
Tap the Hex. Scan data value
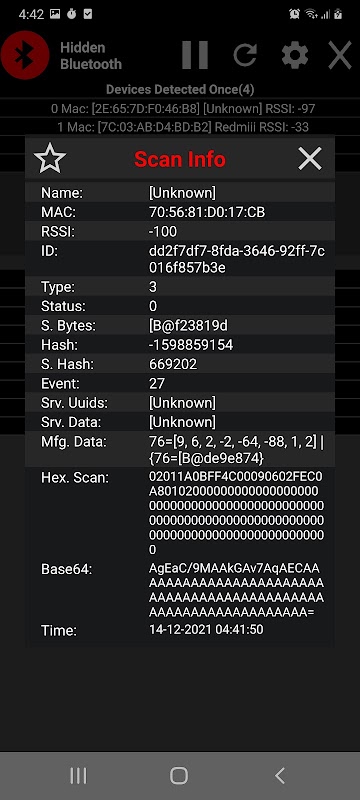coord(236,514)
